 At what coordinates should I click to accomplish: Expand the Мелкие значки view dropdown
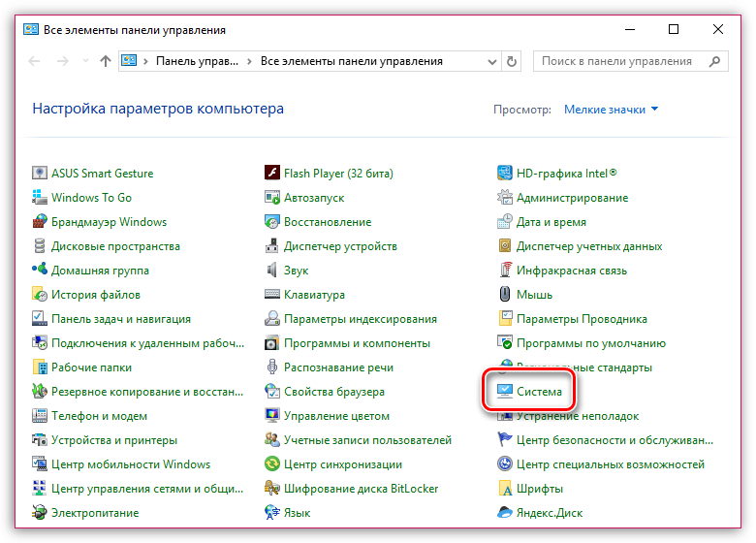tap(655, 110)
